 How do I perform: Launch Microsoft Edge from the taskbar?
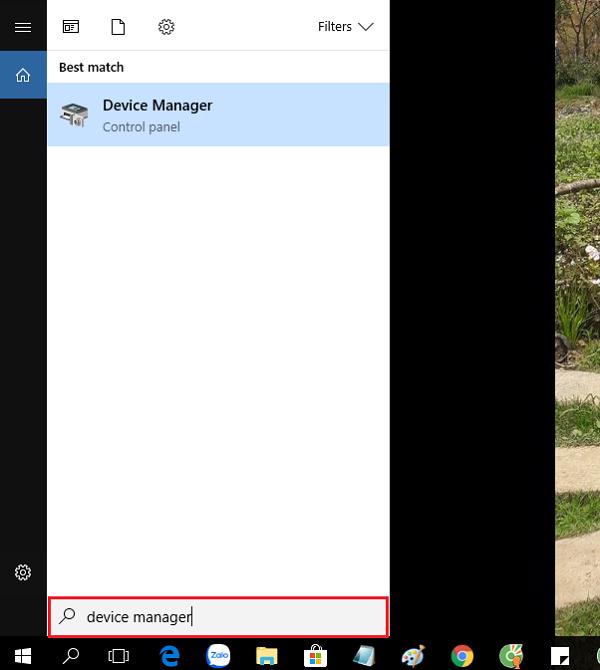click(169, 656)
